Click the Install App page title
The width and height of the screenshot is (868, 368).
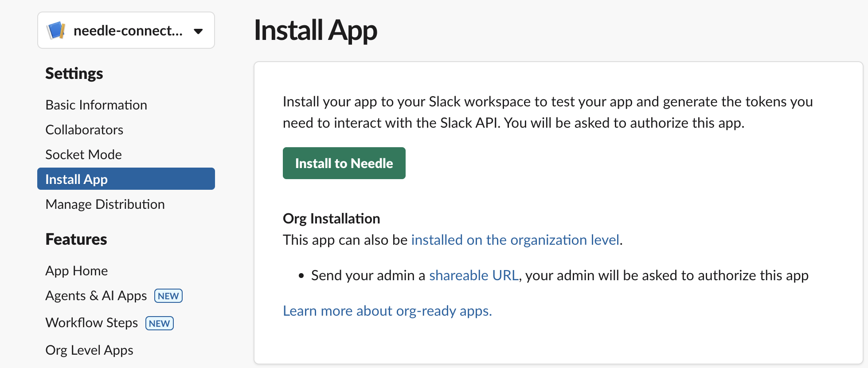(x=315, y=31)
